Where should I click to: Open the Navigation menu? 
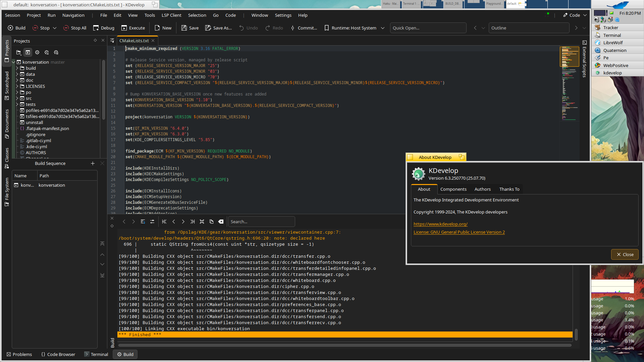coord(73,15)
